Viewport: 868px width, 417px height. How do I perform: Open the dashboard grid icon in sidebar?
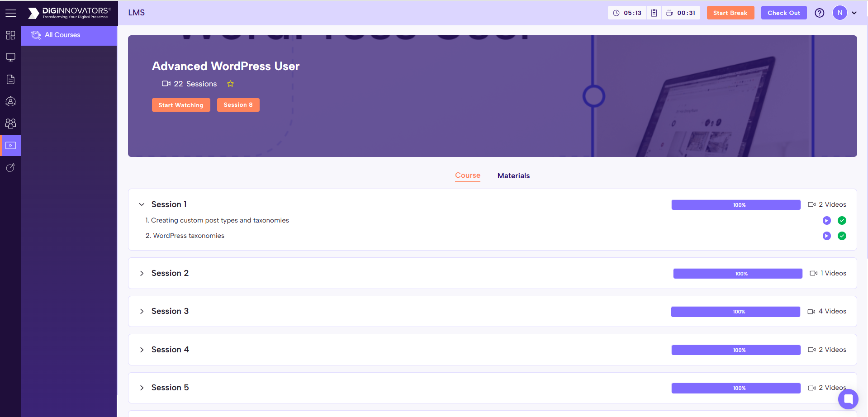(10, 35)
